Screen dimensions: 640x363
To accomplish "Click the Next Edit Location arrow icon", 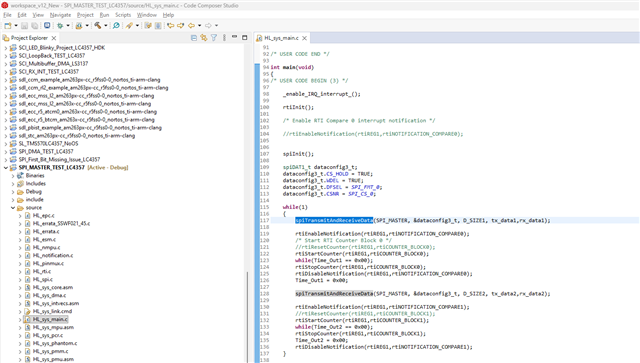I will [181, 25].
